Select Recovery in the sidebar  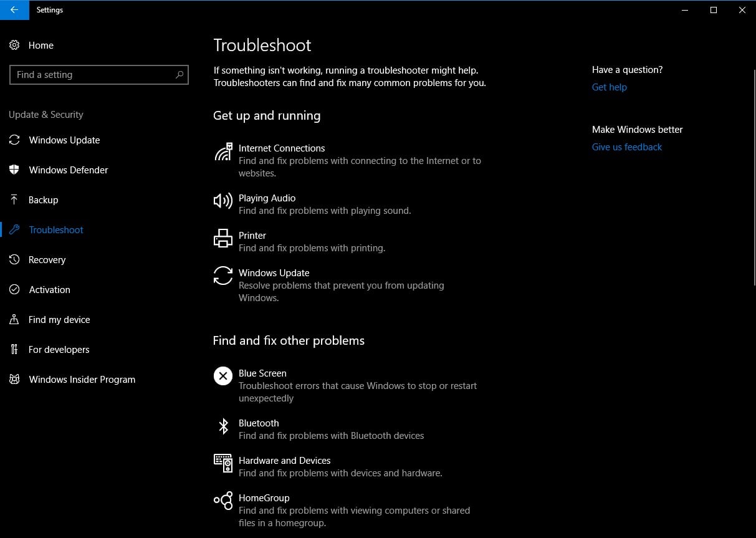click(47, 260)
